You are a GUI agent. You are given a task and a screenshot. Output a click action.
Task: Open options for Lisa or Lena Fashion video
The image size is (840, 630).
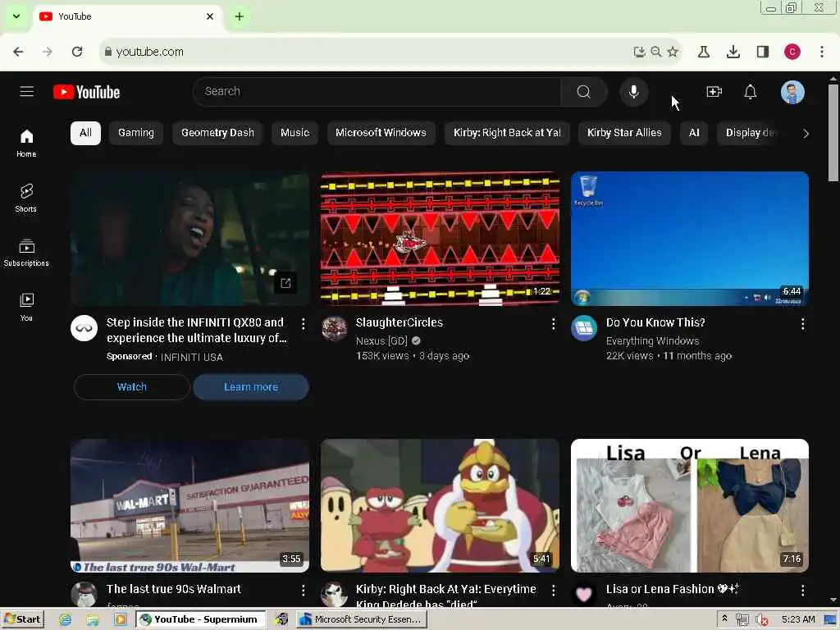[x=802, y=590]
